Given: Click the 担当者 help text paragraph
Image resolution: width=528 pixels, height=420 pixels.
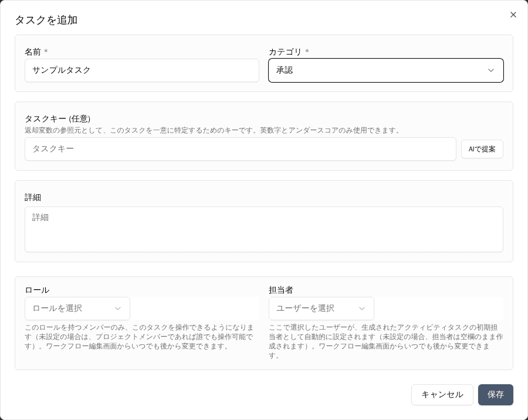Looking at the screenshot, I should click(386, 341).
